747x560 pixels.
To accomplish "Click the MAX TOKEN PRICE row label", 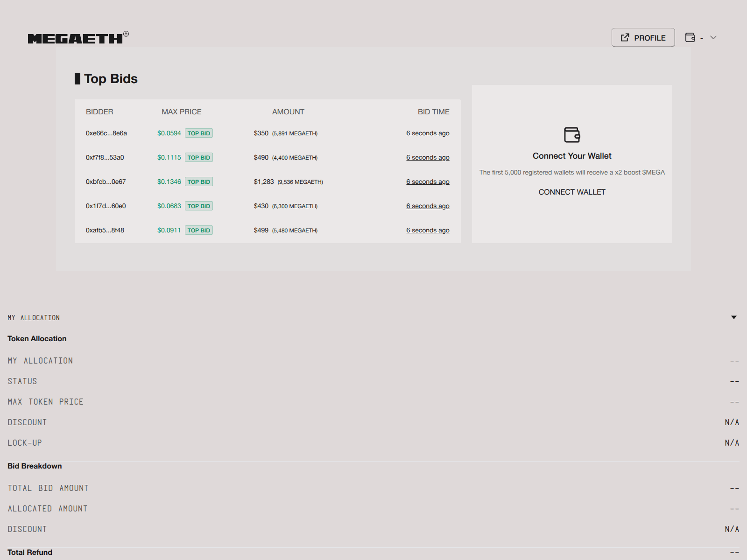I will 45,402.
